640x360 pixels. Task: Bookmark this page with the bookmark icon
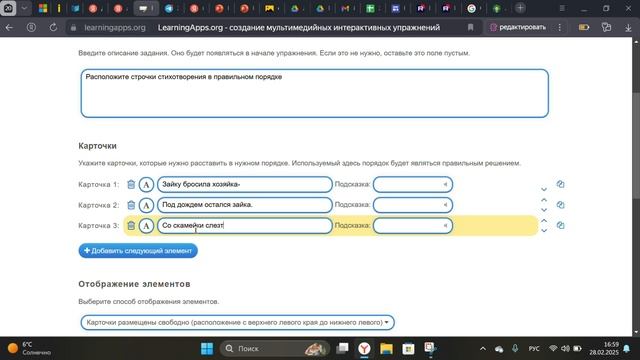pos(470,27)
